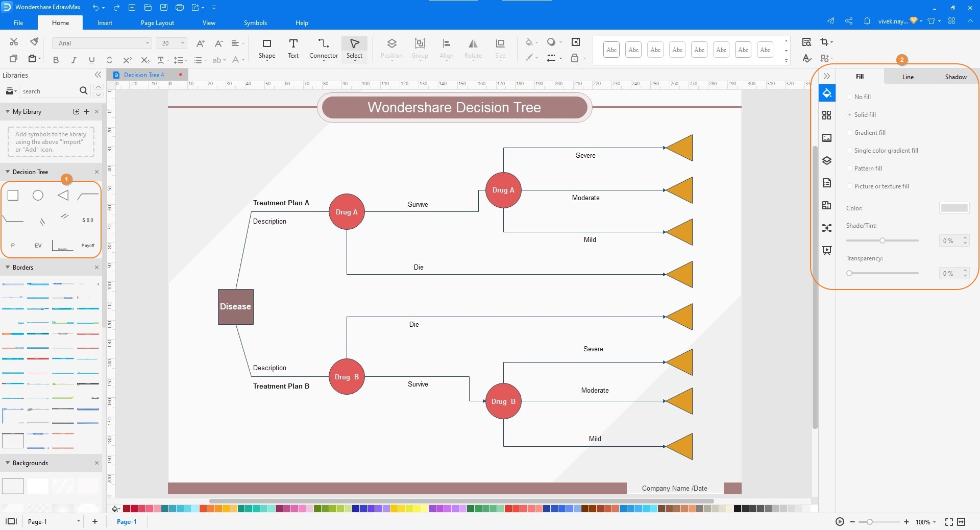The image size is (980, 530).
Task: Select the Connector tool
Action: pos(324,49)
